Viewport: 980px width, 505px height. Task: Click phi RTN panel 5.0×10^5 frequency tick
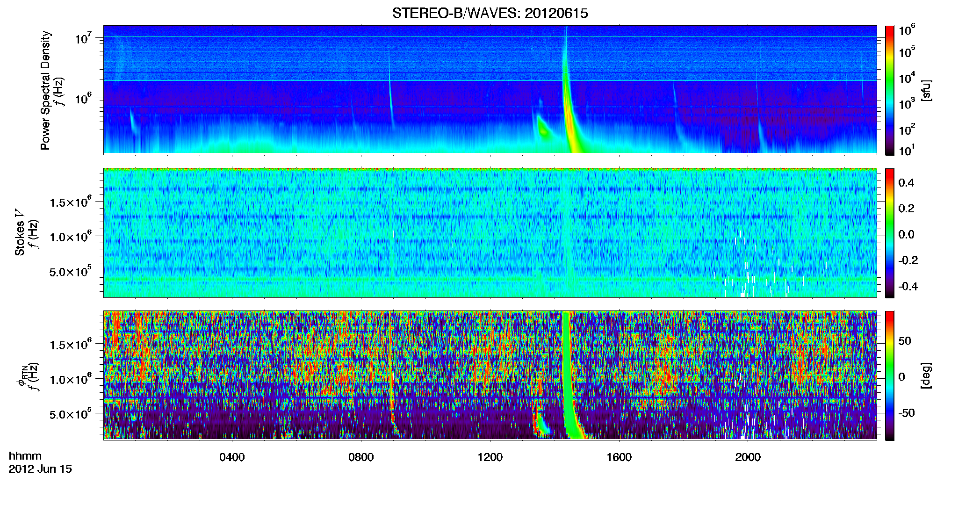click(x=71, y=414)
